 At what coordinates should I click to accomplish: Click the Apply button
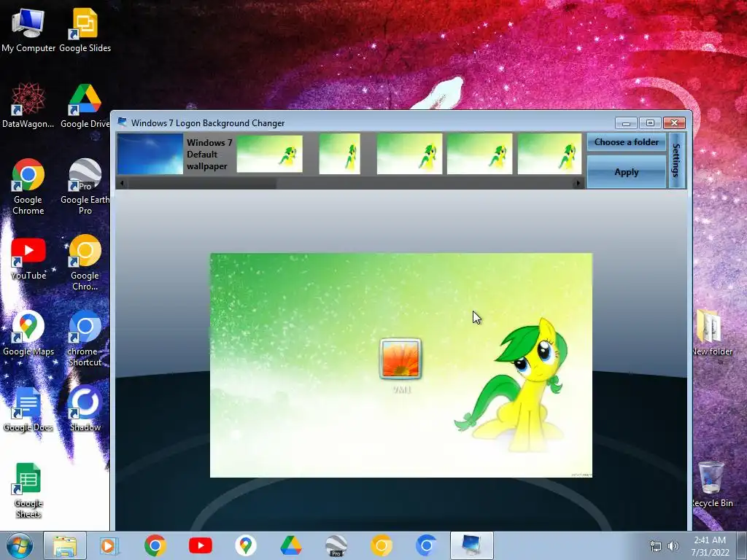(627, 172)
